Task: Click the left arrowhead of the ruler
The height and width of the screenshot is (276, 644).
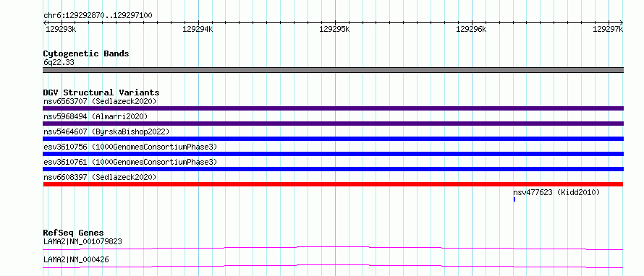Action: [x=45, y=22]
